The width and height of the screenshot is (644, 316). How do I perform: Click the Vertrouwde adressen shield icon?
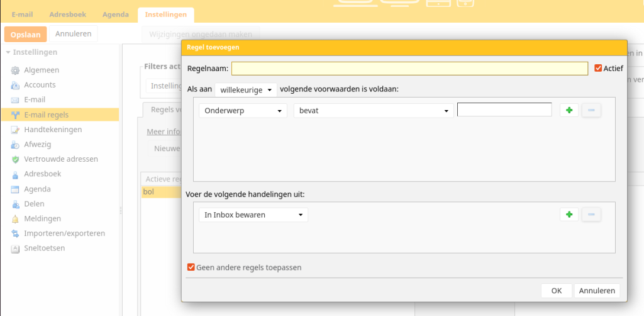15,159
